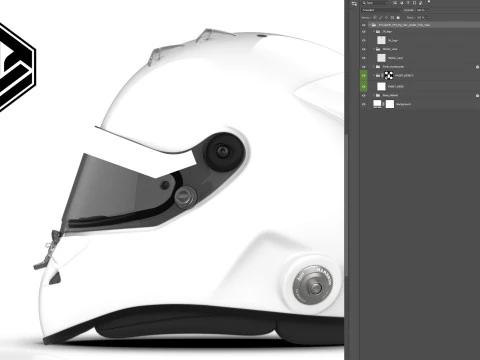Select the topmost group folder icon
This screenshot has height=360, width=480.
click(374, 25)
